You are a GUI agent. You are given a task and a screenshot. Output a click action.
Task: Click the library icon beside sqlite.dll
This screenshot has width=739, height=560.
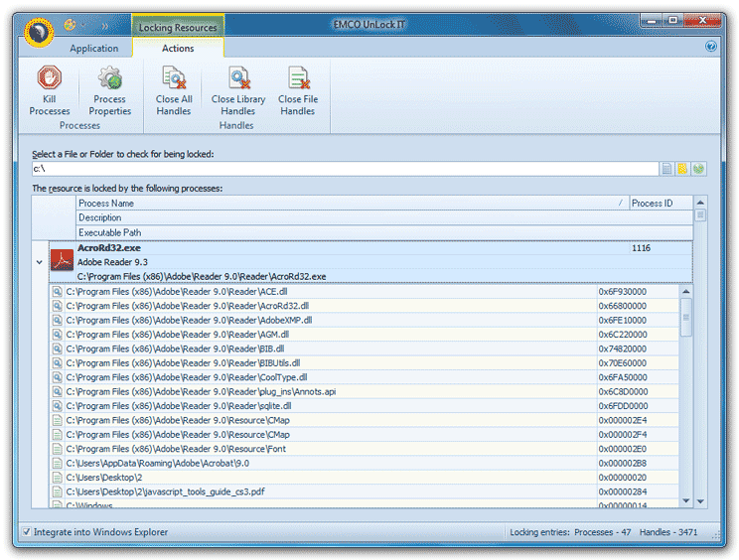[x=57, y=406]
